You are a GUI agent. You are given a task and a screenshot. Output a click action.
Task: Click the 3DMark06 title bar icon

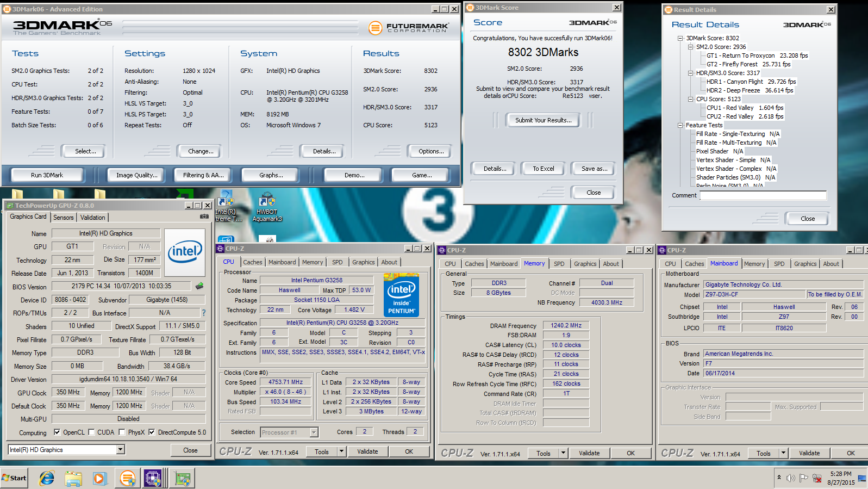coord(7,9)
